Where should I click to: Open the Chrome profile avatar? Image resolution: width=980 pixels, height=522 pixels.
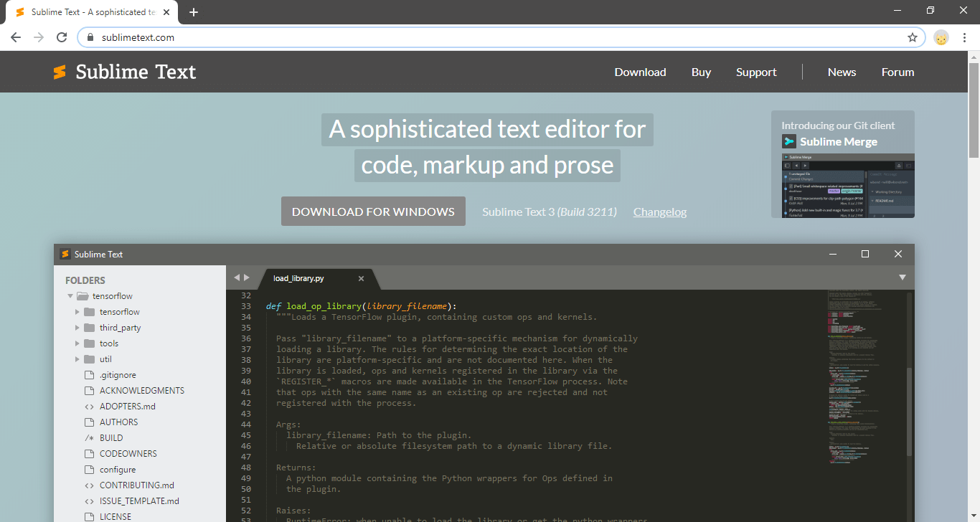tap(941, 37)
